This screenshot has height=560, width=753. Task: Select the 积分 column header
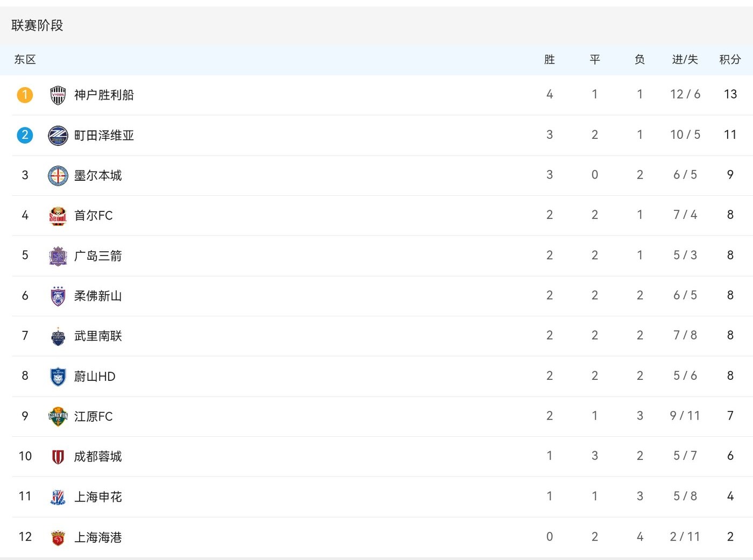730,60
